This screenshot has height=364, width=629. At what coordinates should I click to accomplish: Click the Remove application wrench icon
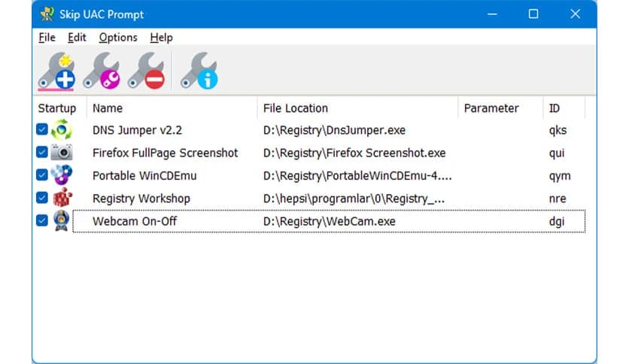(147, 70)
